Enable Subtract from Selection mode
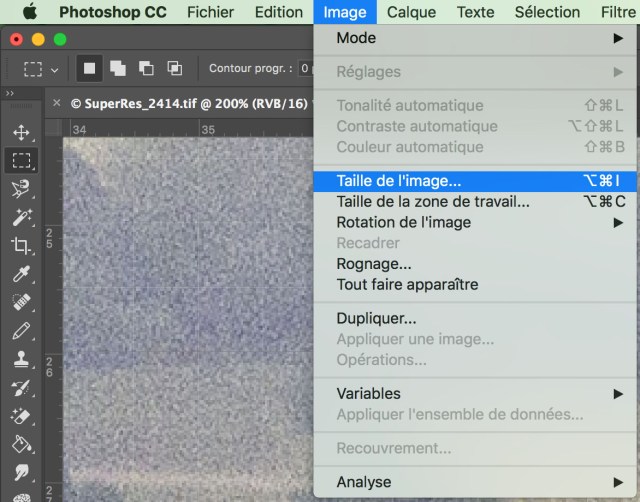This screenshot has height=502, width=640. coord(146,69)
